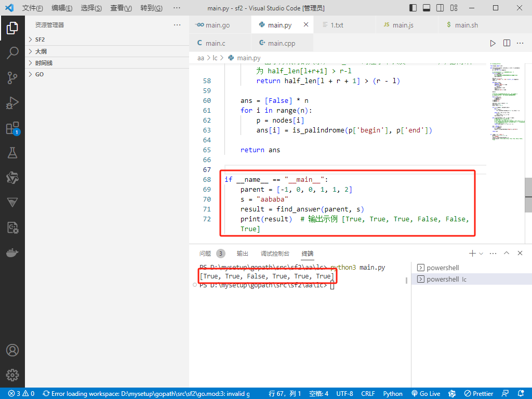Click Prettier status bar item
Image resolution: width=532 pixels, height=399 pixels.
[478, 394]
